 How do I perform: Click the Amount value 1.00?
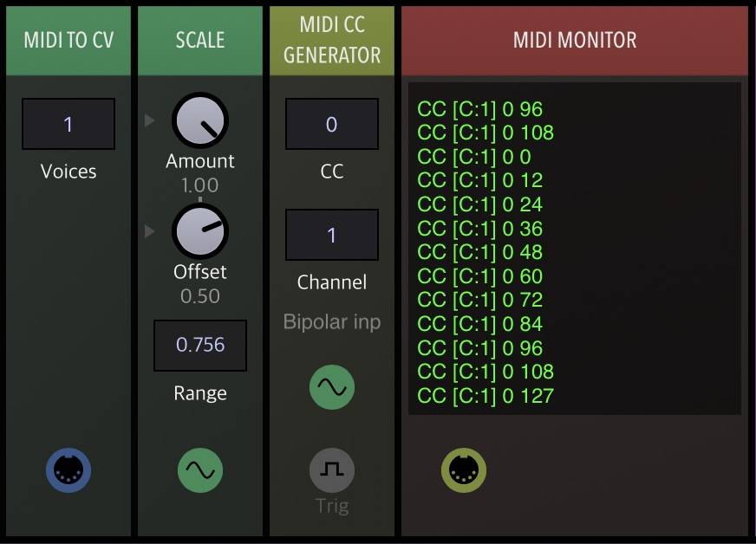click(x=200, y=185)
